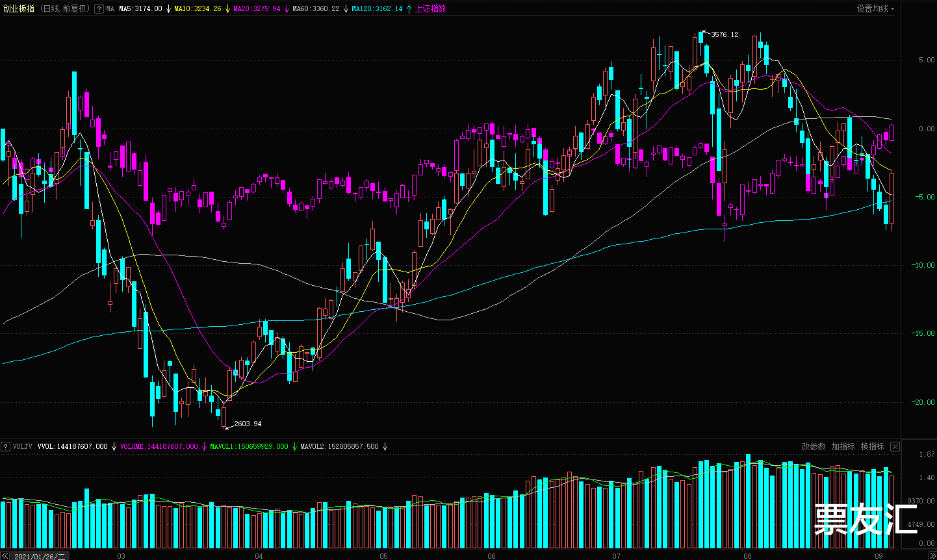
Task: Click the 04 month label on time axis
Action: click(259, 556)
